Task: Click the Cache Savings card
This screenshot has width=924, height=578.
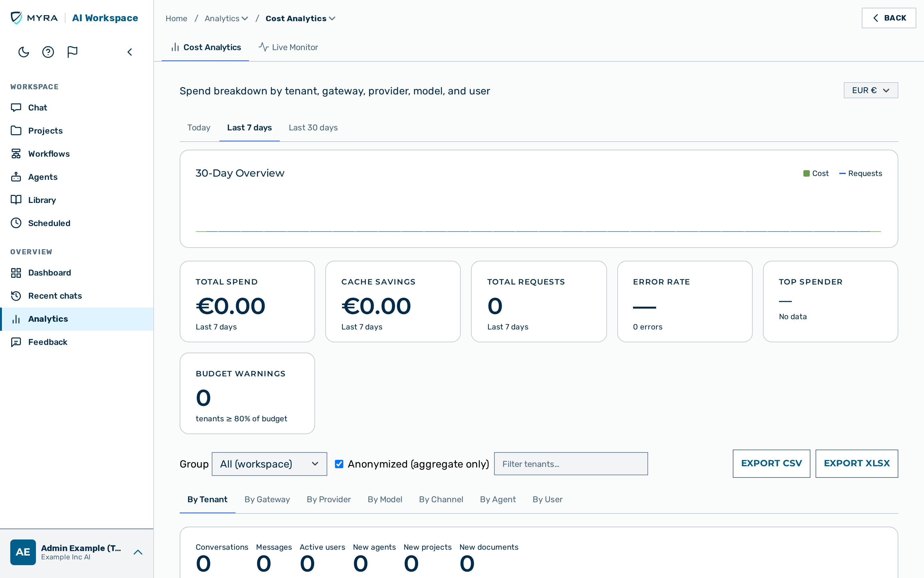Action: point(393,301)
